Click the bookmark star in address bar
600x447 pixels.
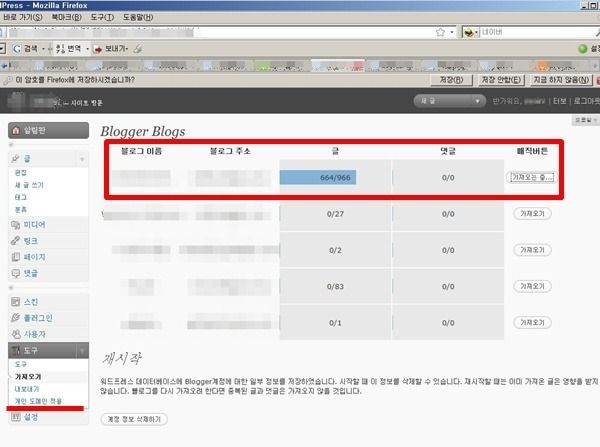tap(440, 32)
